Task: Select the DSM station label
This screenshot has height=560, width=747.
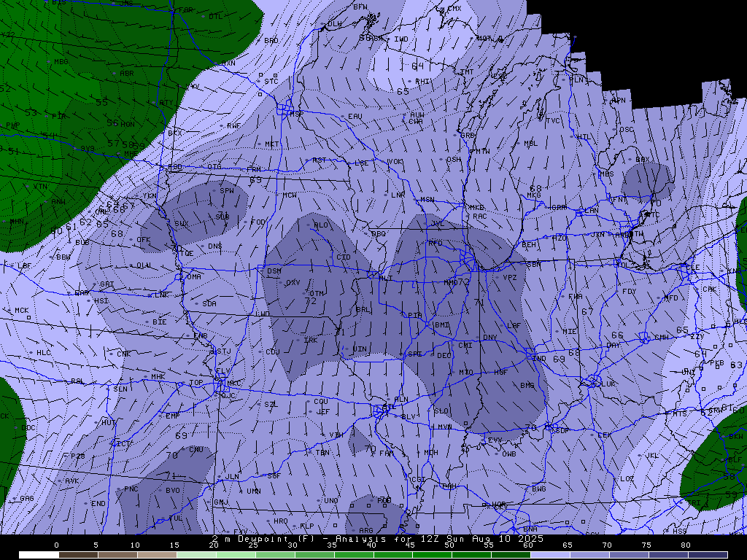Action: click(x=274, y=271)
